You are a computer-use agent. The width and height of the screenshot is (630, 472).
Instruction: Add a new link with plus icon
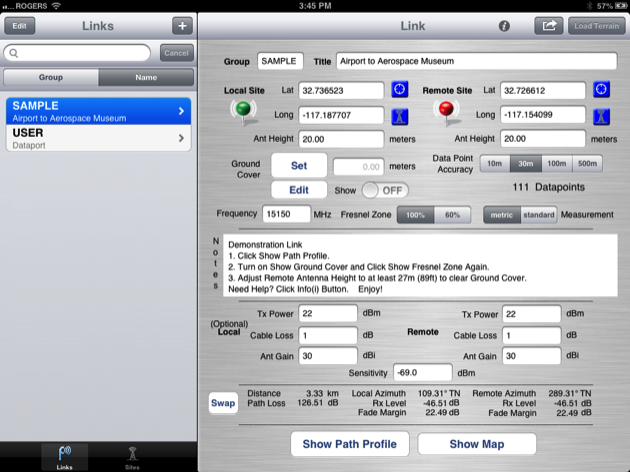(182, 26)
